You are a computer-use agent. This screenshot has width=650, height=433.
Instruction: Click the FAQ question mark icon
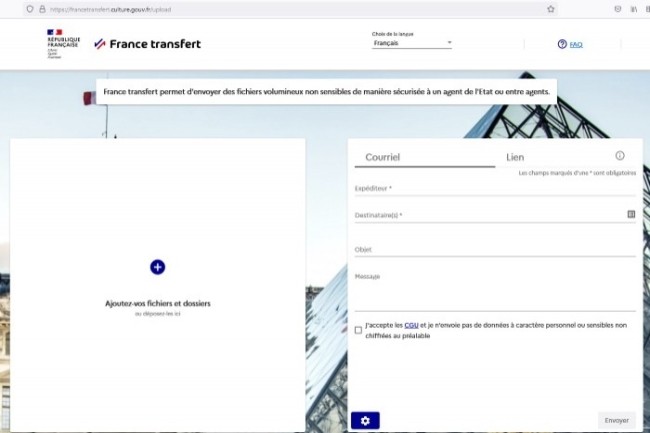[x=562, y=44]
